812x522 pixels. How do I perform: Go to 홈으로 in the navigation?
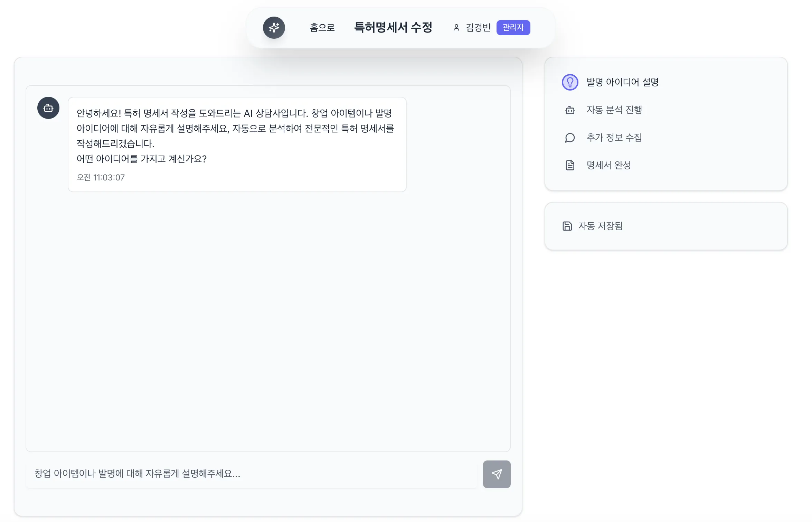point(322,28)
